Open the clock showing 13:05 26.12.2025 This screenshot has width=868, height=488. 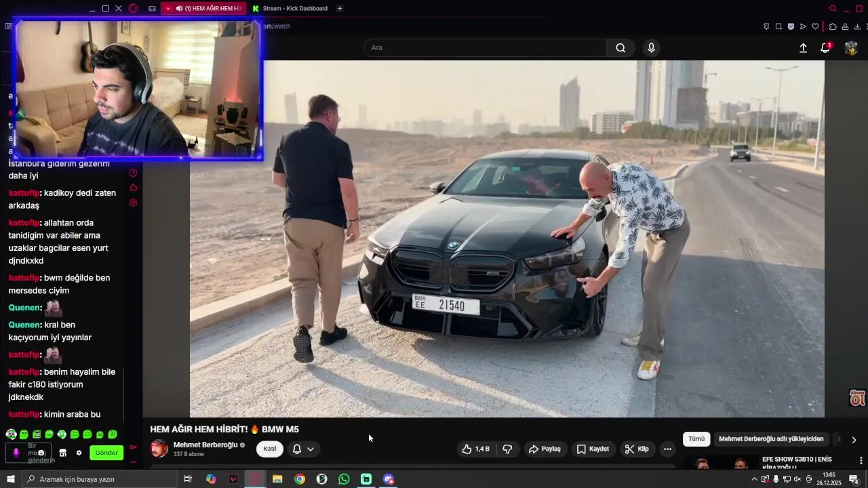[x=828, y=479]
